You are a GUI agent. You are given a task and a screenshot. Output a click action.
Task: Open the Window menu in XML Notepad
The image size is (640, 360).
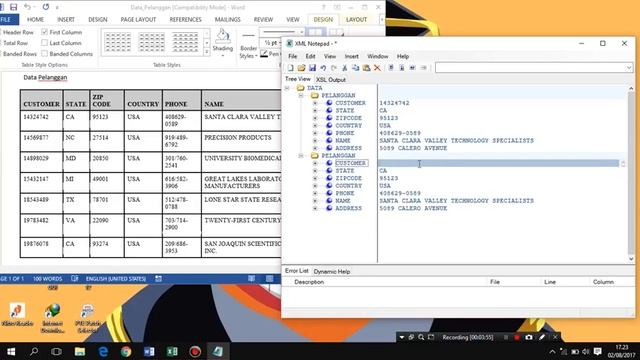click(x=378, y=56)
